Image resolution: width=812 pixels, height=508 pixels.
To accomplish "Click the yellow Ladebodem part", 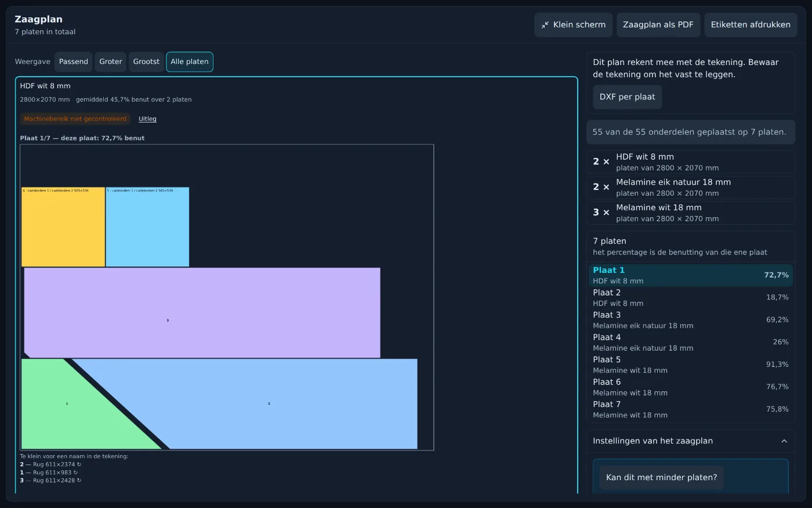I will click(x=63, y=227).
